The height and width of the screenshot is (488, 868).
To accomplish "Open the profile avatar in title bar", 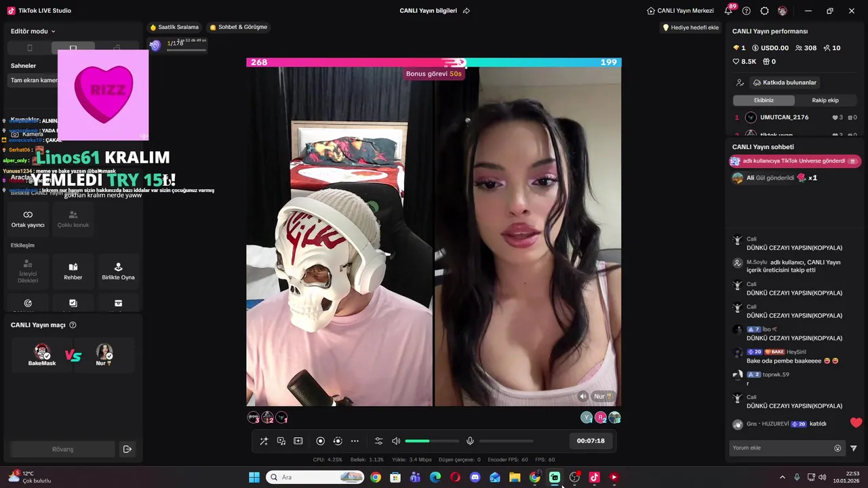I will (783, 11).
